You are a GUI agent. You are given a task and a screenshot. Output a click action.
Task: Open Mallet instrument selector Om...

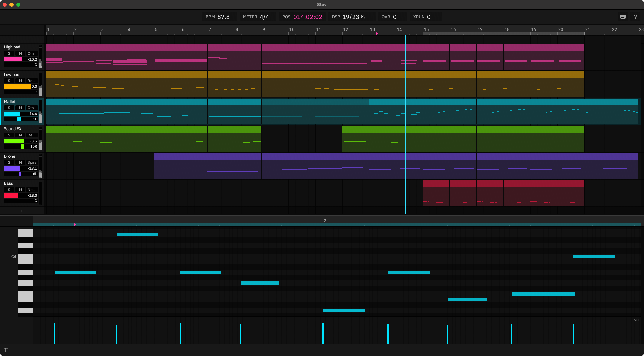pos(32,108)
